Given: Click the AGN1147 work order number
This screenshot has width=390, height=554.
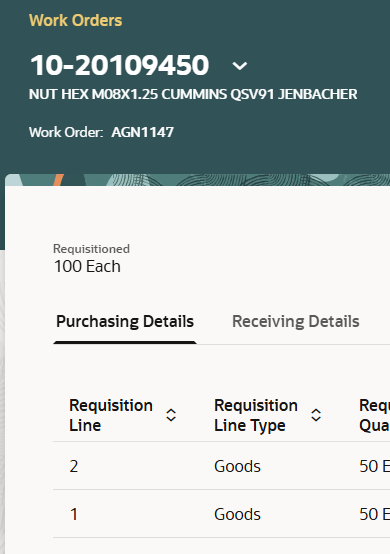Looking at the screenshot, I should click(x=142, y=132).
